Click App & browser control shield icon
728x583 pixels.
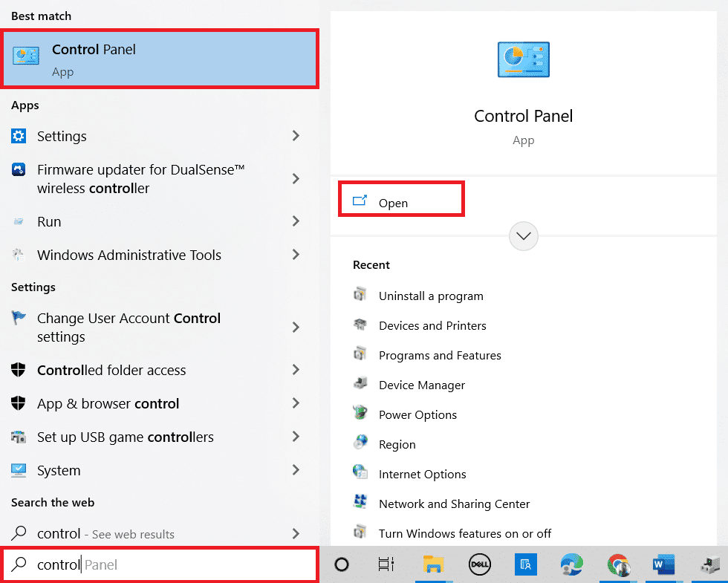(x=19, y=403)
